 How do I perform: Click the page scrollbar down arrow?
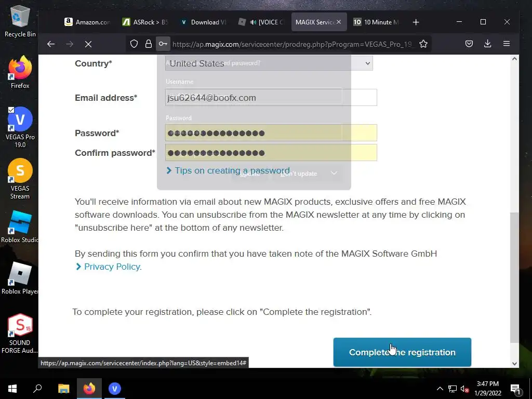tap(514, 363)
